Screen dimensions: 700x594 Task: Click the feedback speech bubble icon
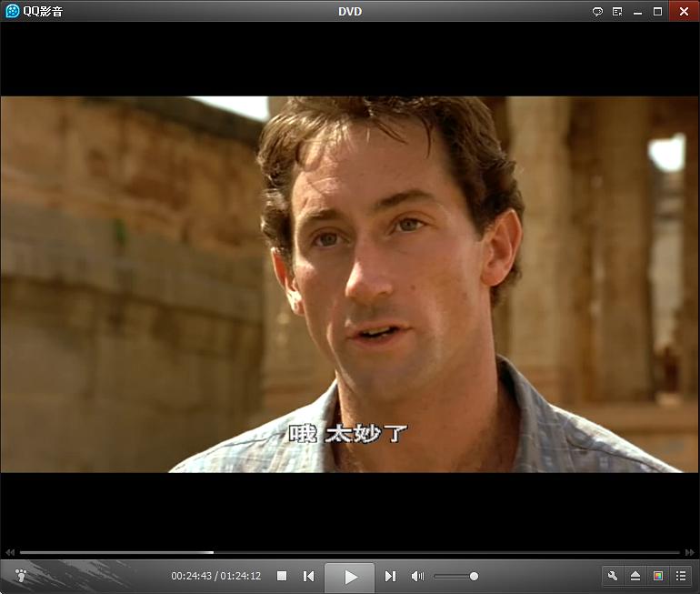pos(597,12)
